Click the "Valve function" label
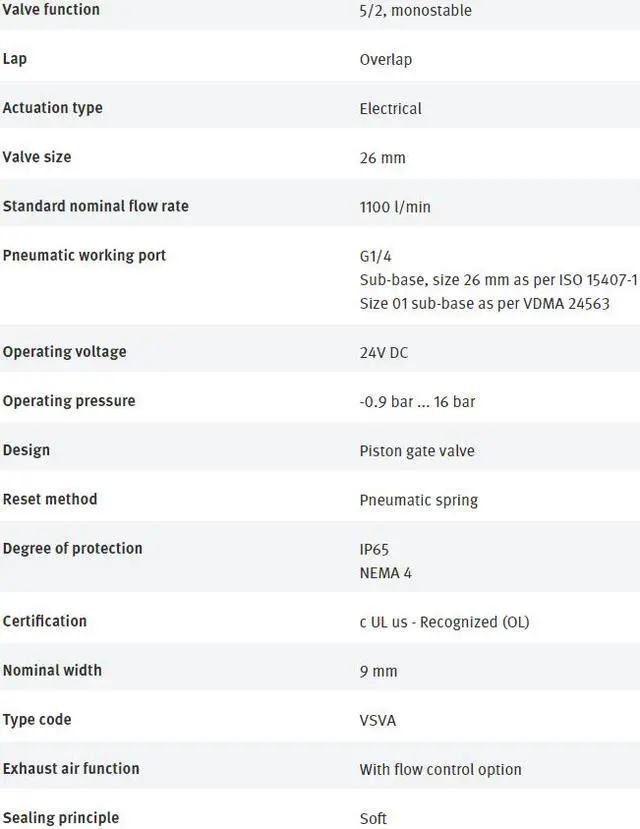Viewport: 640px width, 829px height. coord(51,10)
